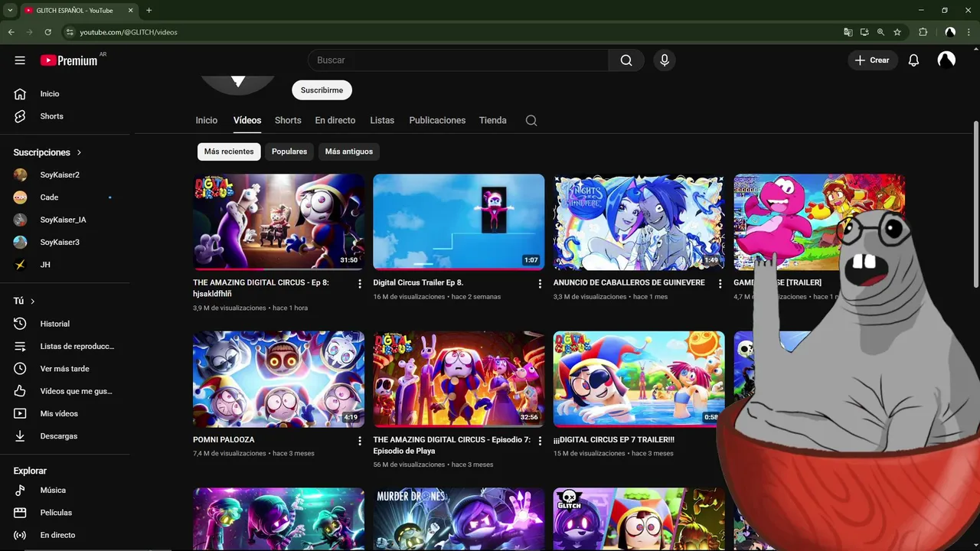
Task: Select the Más antiguos filter chip
Action: (x=349, y=152)
